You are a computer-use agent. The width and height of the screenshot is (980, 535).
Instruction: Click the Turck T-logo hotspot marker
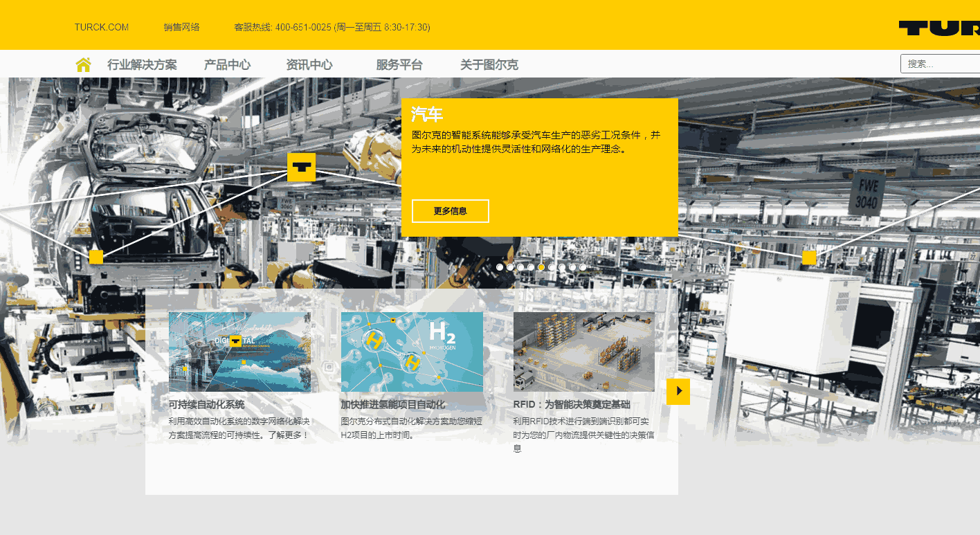[x=301, y=167]
